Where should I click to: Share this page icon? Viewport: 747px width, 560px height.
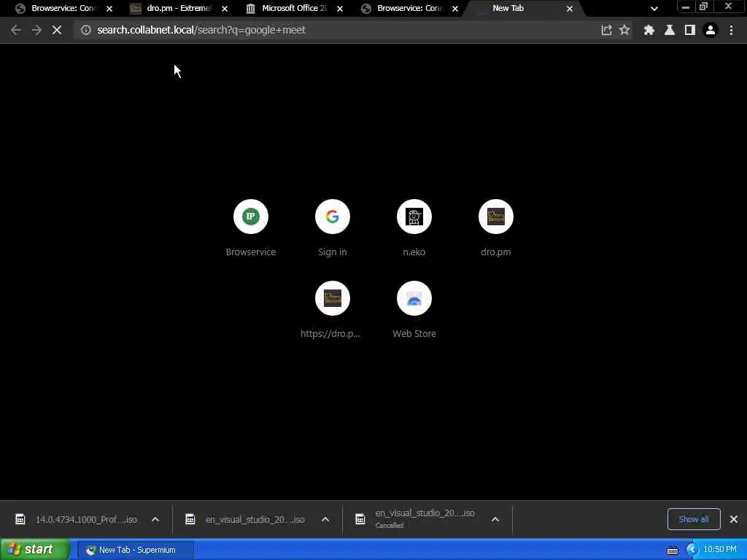pyautogui.click(x=606, y=30)
